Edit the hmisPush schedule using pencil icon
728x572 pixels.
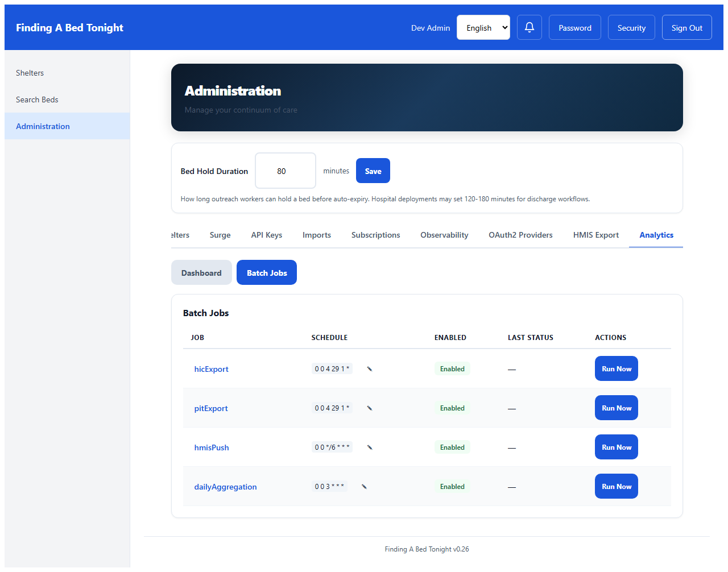click(369, 447)
